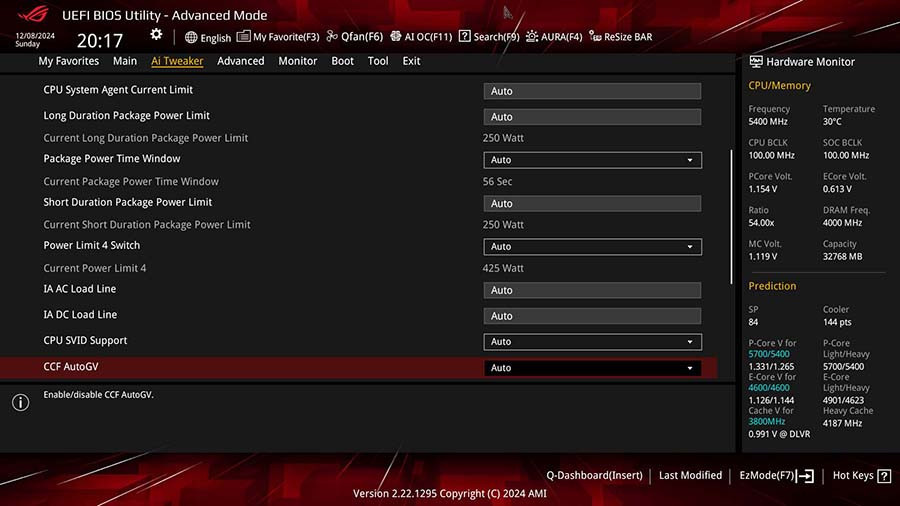The height and width of the screenshot is (506, 900).
Task: Click the 3800MHz cache link
Action: [x=766, y=422]
